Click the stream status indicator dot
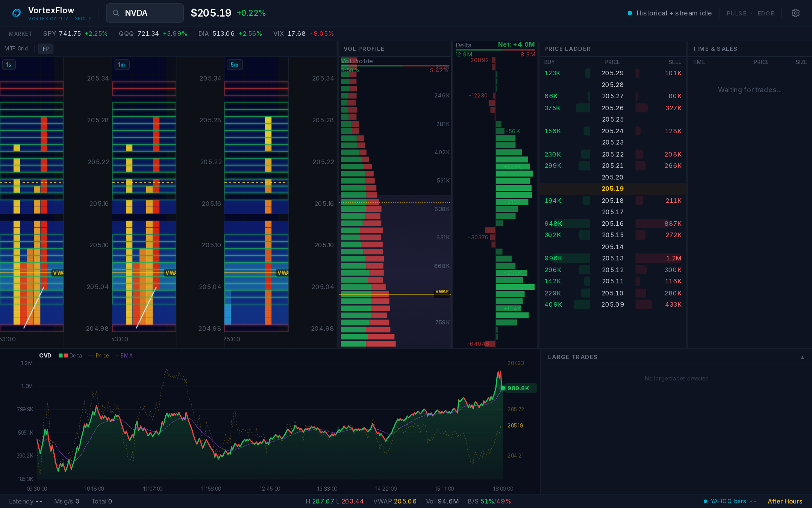 630,13
